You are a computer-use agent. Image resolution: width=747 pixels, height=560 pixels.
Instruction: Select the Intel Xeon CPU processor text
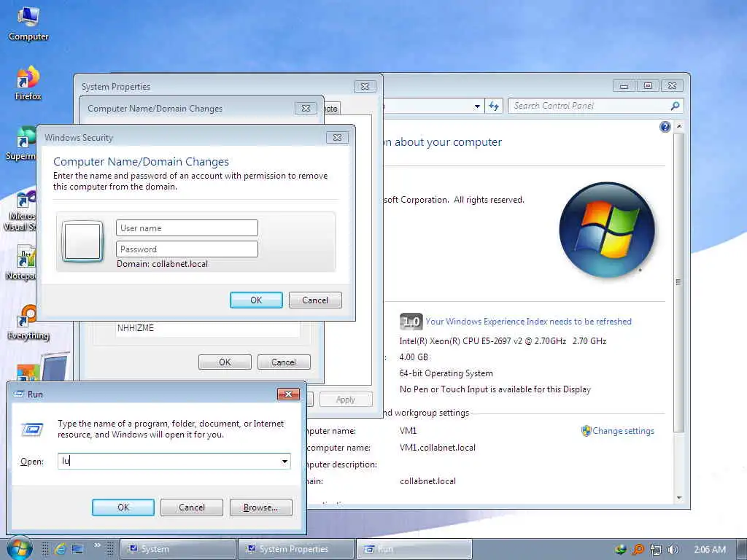click(x=503, y=341)
